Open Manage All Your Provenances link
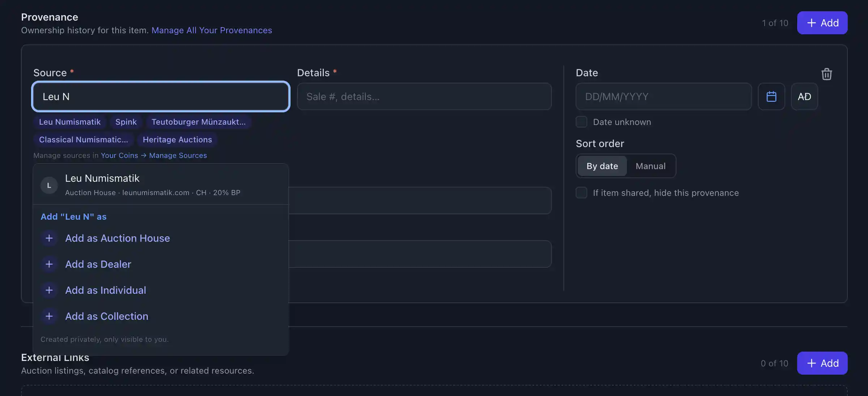Viewport: 868px width, 396px height. pos(212,30)
